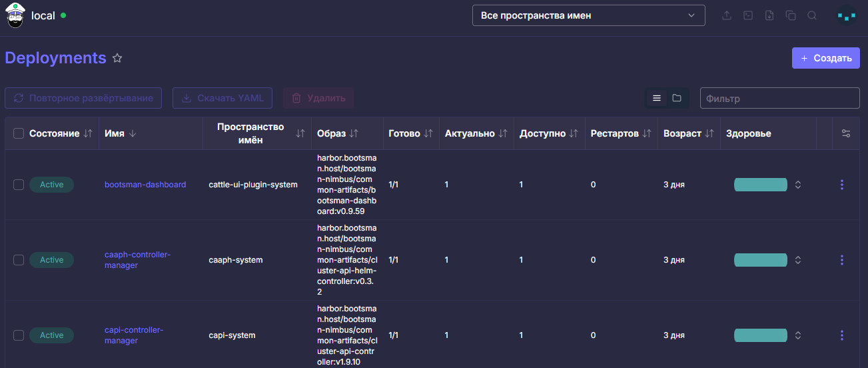Open actions menu for caaph-controller-manager
Screen dimensions: 868x368
pyautogui.click(x=842, y=260)
